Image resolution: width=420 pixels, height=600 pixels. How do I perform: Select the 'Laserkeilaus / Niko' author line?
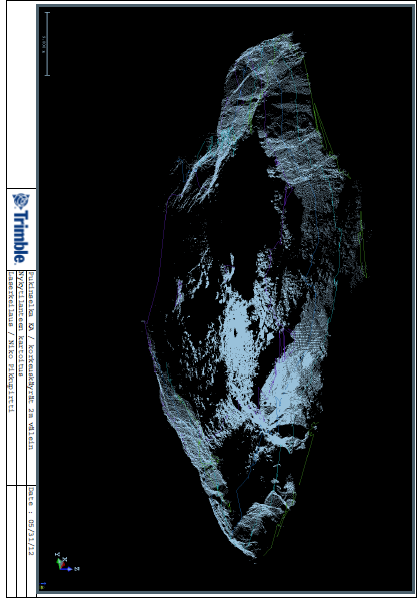(x=12, y=342)
